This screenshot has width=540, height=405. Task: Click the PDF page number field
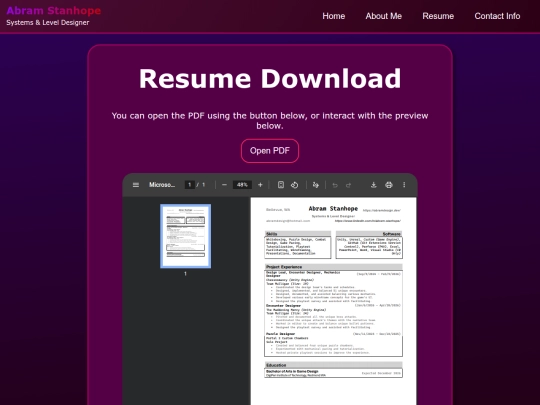pyautogui.click(x=189, y=185)
